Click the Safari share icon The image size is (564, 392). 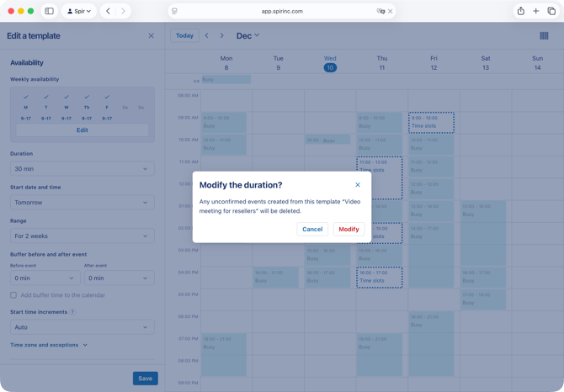tap(520, 11)
